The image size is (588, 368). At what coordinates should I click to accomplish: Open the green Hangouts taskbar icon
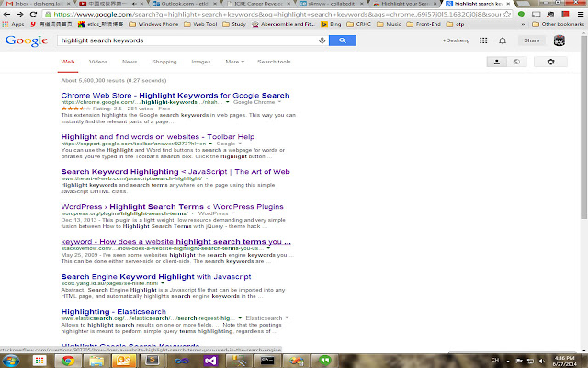pyautogui.click(x=324, y=361)
